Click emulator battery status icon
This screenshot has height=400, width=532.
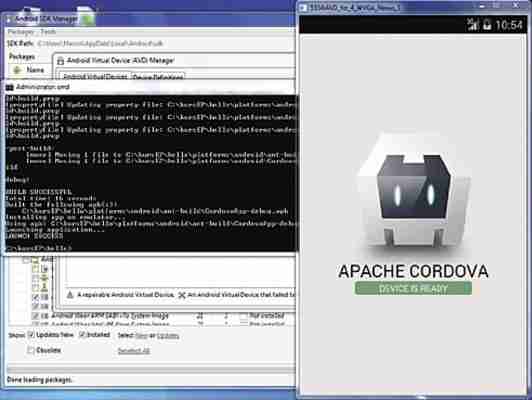487,25
